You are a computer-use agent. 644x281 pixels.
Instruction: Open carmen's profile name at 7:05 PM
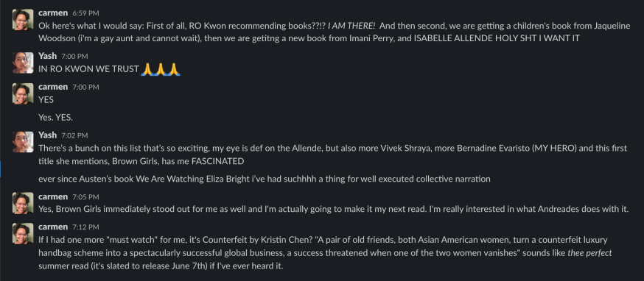(x=53, y=196)
